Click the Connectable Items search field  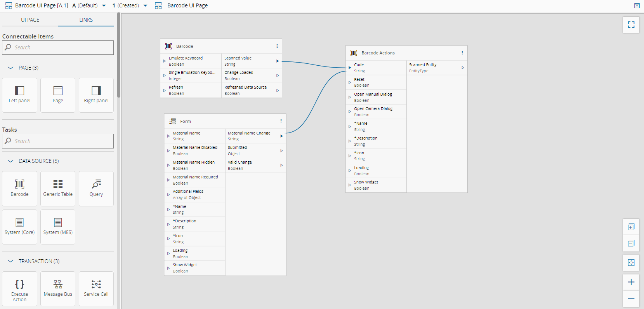(58, 47)
